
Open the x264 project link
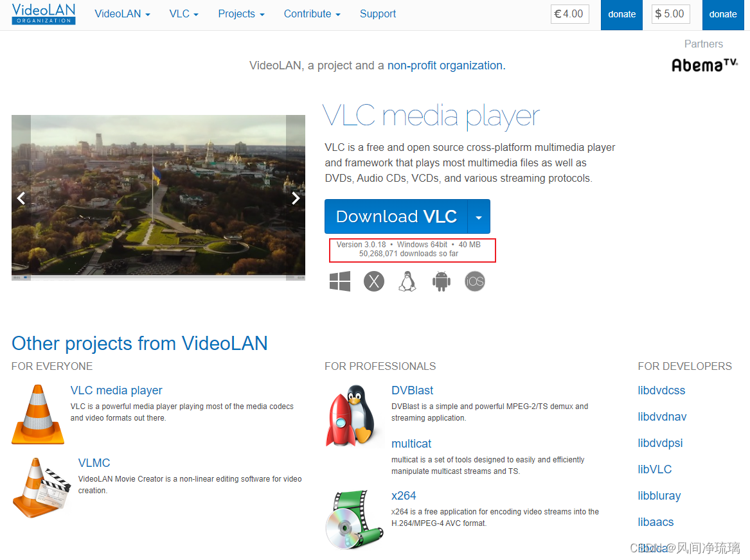404,496
